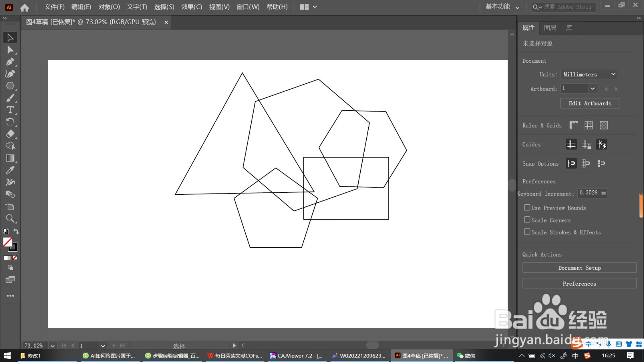This screenshot has height=362, width=644.
Task: Switch to the 库 panel tab
Action: tap(569, 28)
